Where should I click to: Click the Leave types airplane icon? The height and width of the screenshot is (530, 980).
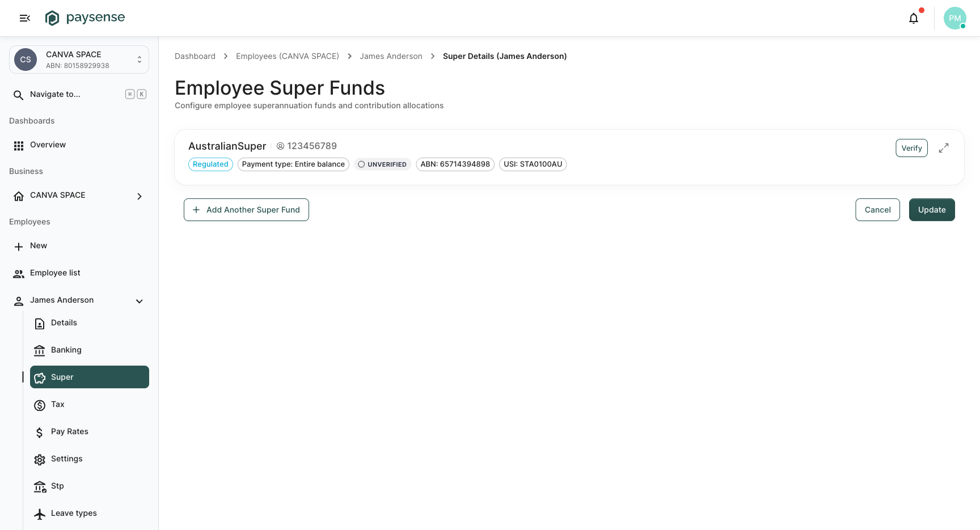tap(40, 514)
